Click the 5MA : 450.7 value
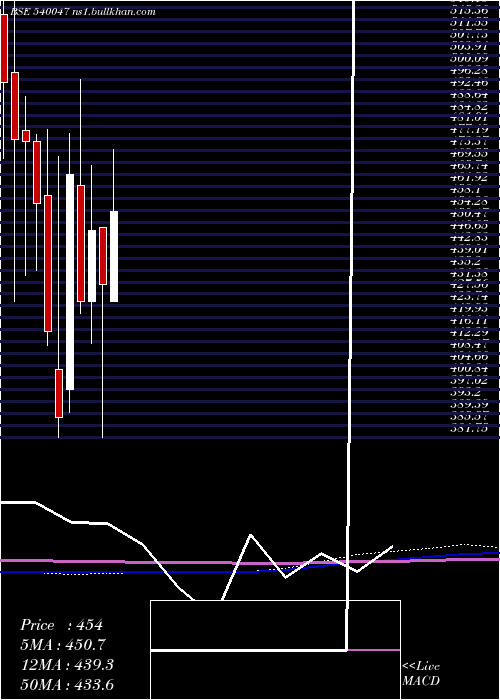Viewport: 500px width, 700px height. pos(64,645)
